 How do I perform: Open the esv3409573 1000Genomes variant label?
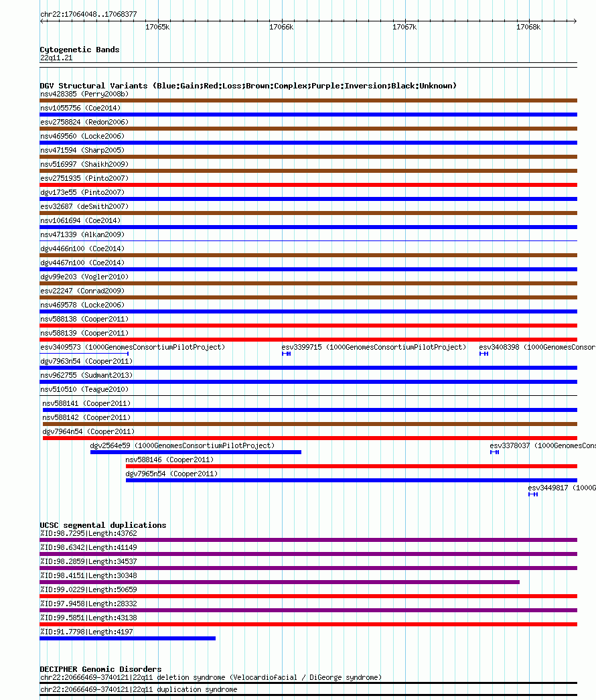[133, 348]
